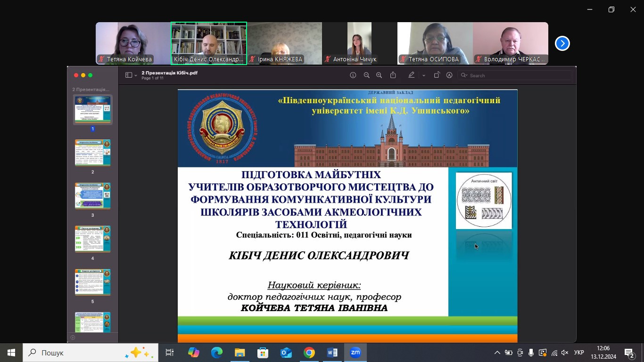Select Володимир ЧЕРКАС's video tile
This screenshot has height=362, width=644.
511,43
